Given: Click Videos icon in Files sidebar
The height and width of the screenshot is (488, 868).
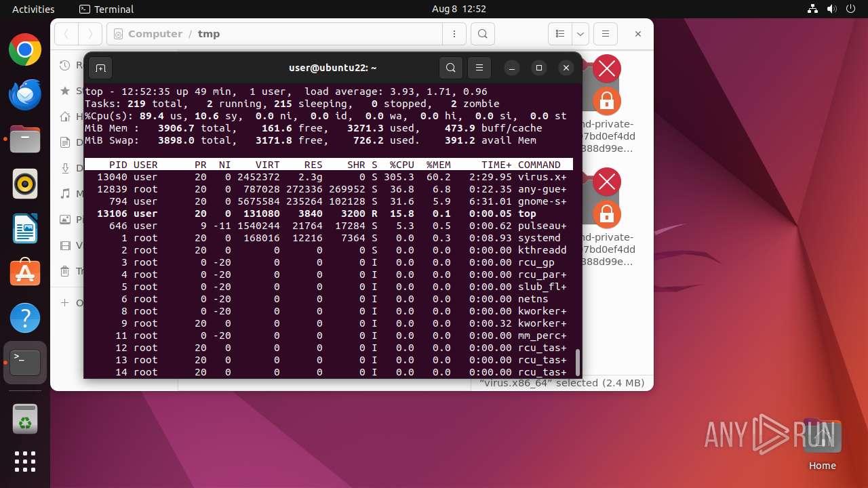Looking at the screenshot, I should (65, 245).
